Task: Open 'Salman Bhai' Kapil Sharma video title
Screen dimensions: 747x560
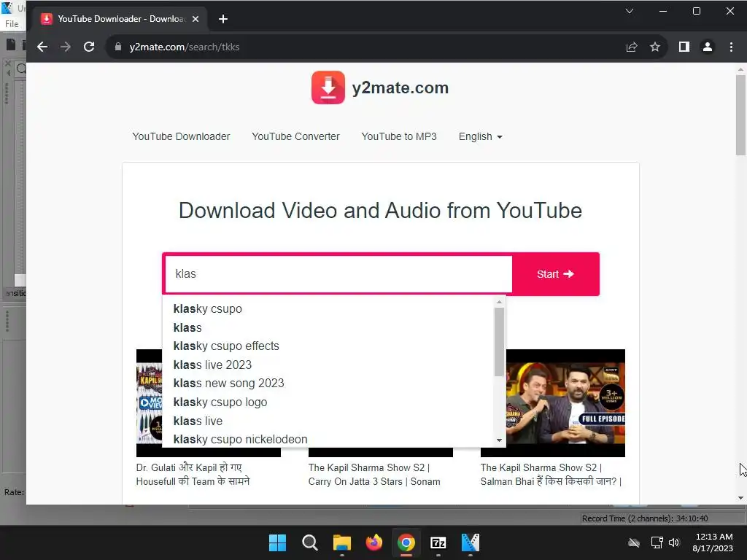Action: click(x=551, y=474)
